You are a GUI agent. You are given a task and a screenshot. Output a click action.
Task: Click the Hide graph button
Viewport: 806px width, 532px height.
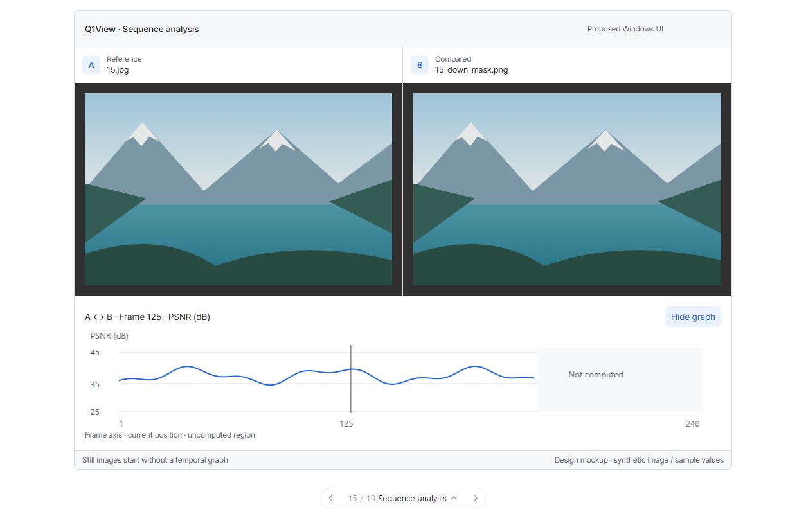point(693,317)
